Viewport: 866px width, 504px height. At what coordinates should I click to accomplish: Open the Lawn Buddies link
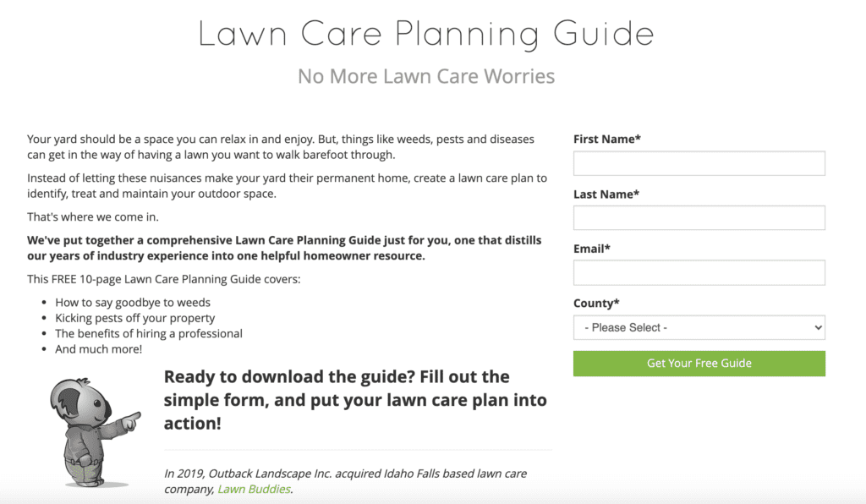coord(254,489)
